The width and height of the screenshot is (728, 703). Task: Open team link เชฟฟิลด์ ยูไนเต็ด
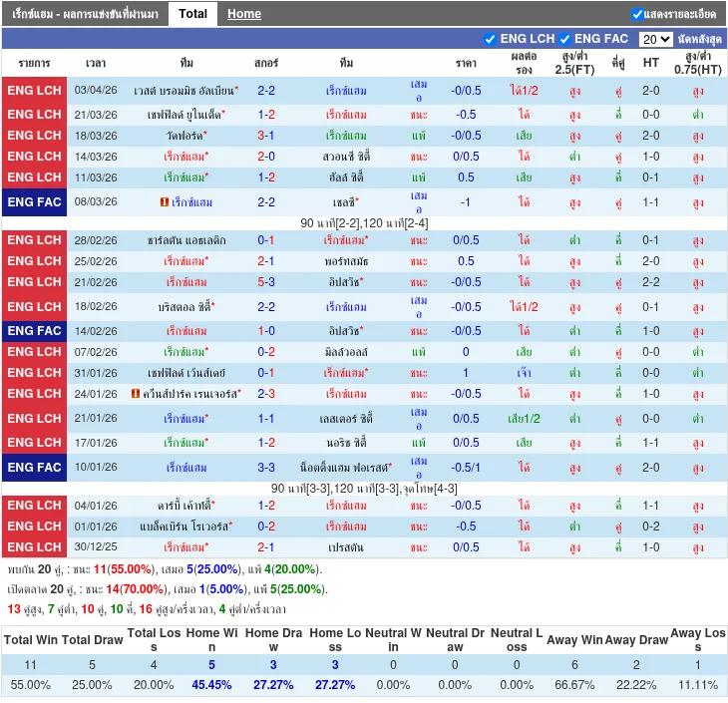pos(184,115)
